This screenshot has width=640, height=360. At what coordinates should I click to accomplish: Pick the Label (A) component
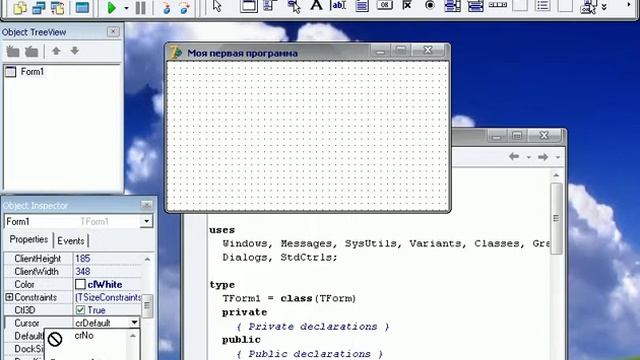coord(316,6)
